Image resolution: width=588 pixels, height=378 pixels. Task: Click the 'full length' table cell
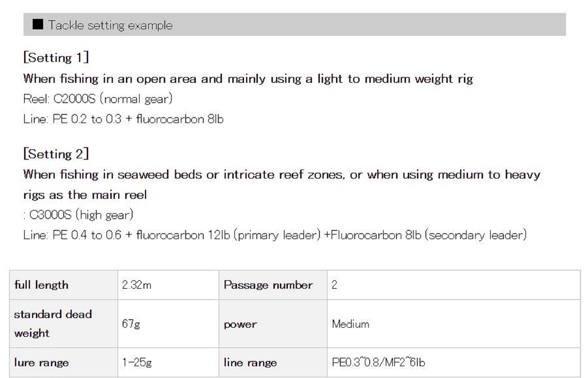pos(41,285)
